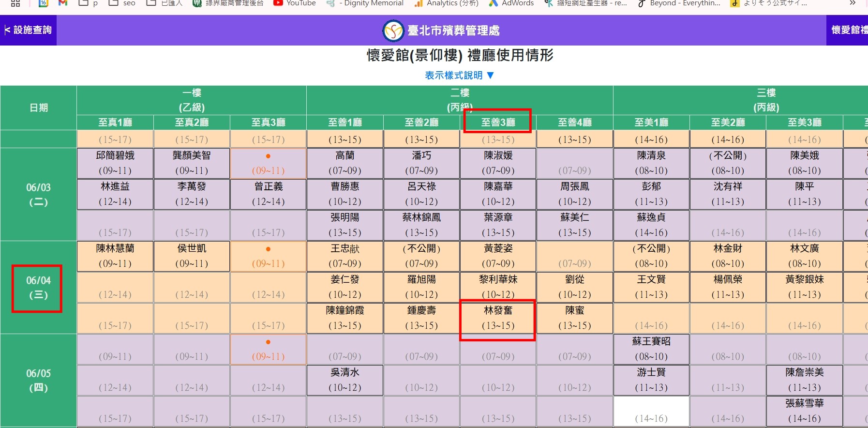Viewport: 868px width, 428px height.
Task: Click the orange dot in 06/05 至真3廳 slot
Action: point(268,342)
